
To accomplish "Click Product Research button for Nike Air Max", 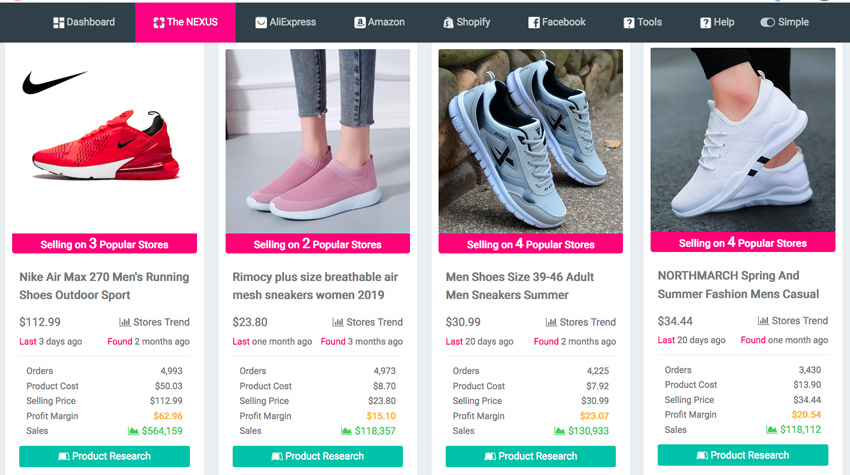I will (104, 456).
